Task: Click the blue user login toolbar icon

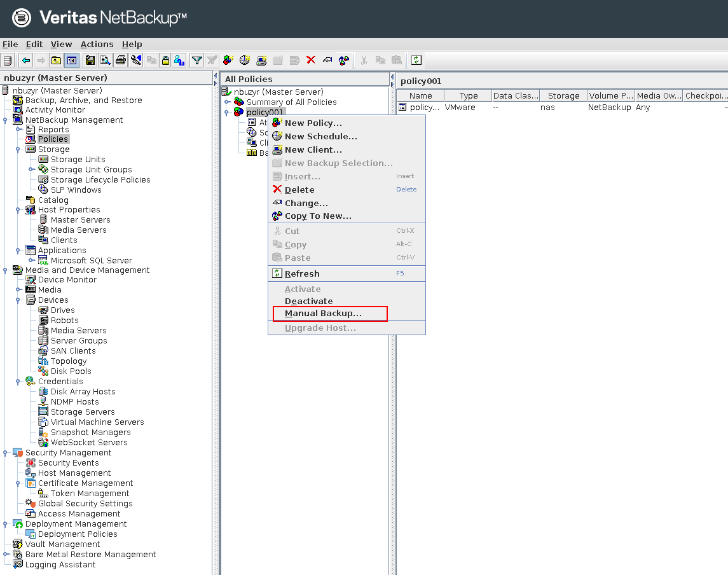Action: (x=179, y=60)
